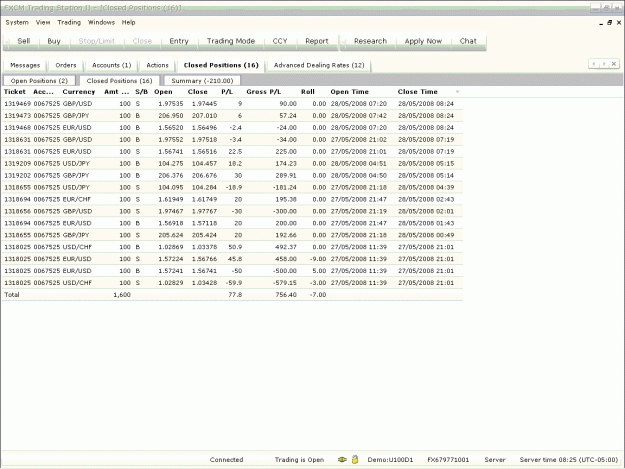Select ticket 1319473 row

(232, 116)
